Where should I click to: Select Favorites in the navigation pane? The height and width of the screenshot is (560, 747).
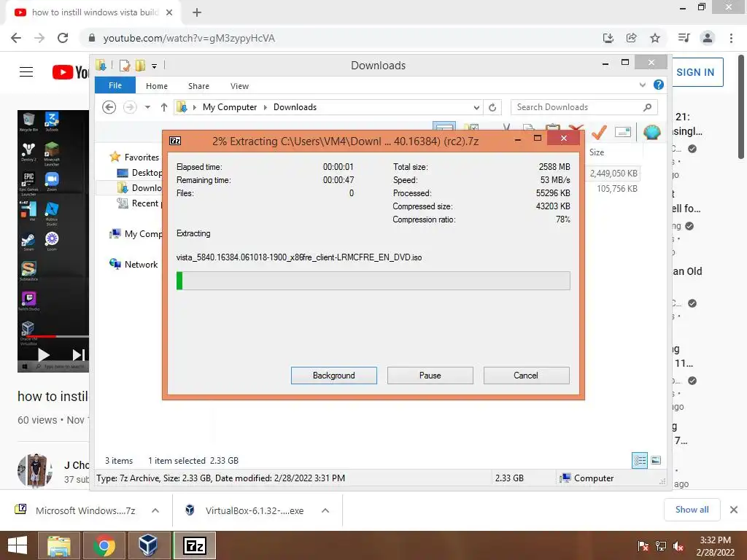[142, 157]
